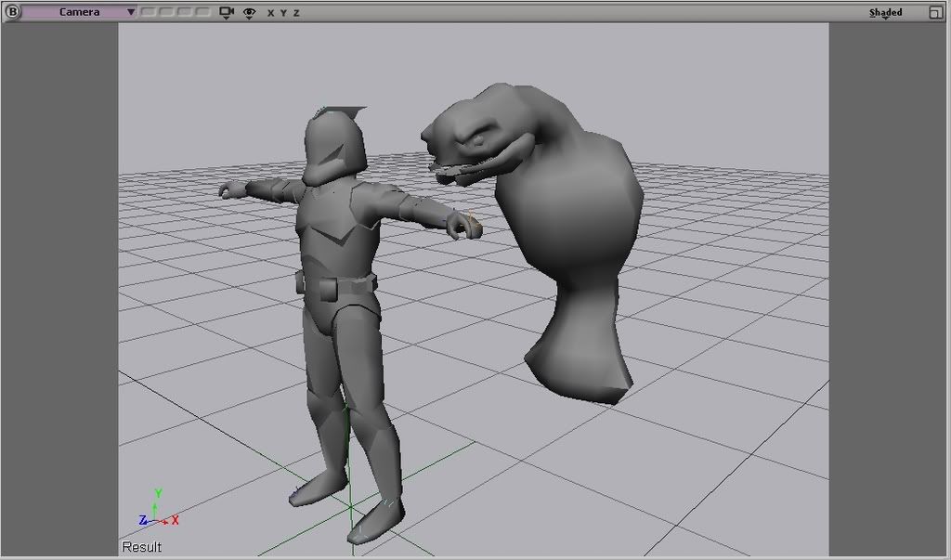Switch view along the Z axis
Viewport: 951px width, 560px height.
point(296,13)
